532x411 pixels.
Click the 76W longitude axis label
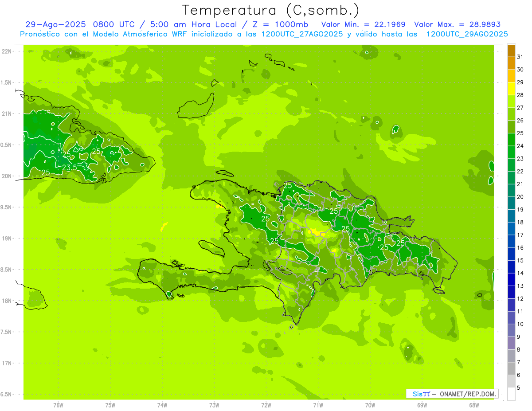58,405
